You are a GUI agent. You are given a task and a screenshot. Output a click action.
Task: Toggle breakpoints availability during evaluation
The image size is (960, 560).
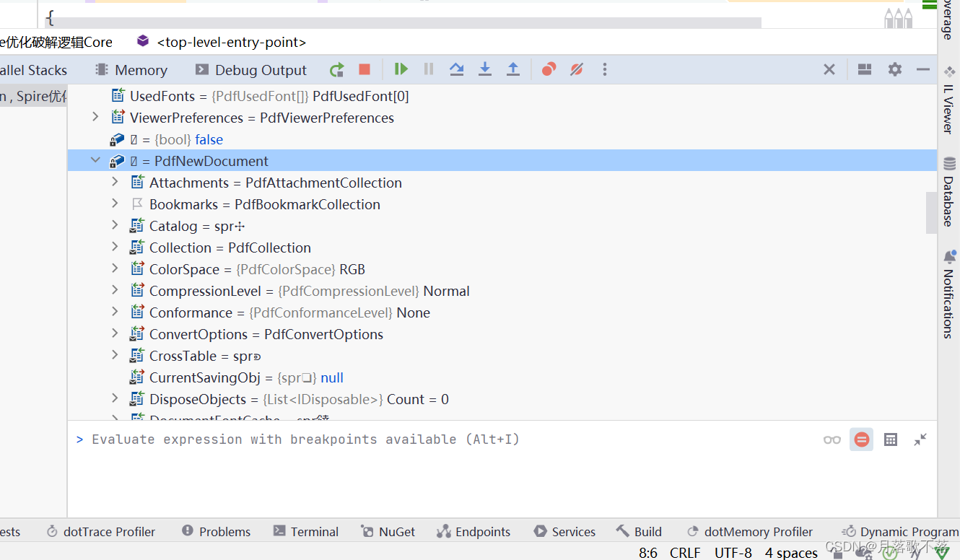point(861,439)
